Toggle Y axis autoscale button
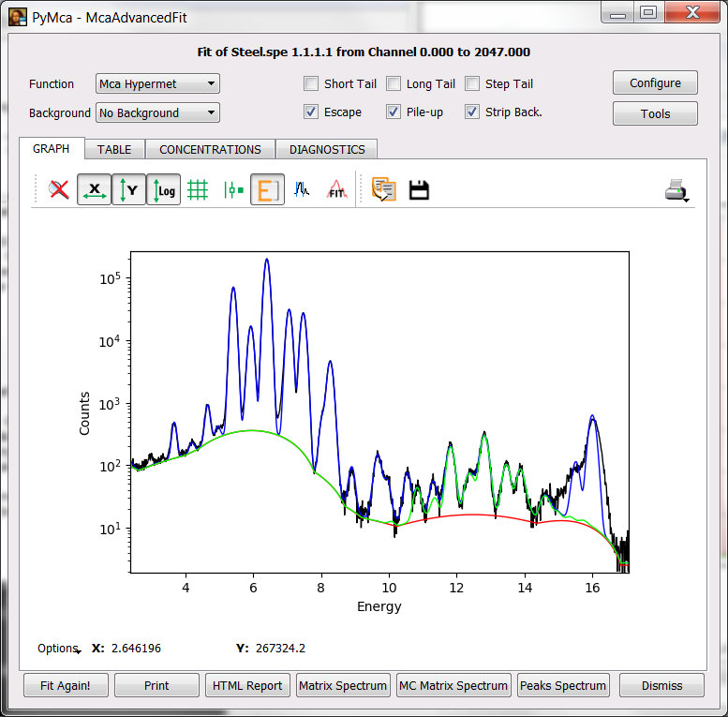The height and width of the screenshot is (717, 728). pos(128,189)
